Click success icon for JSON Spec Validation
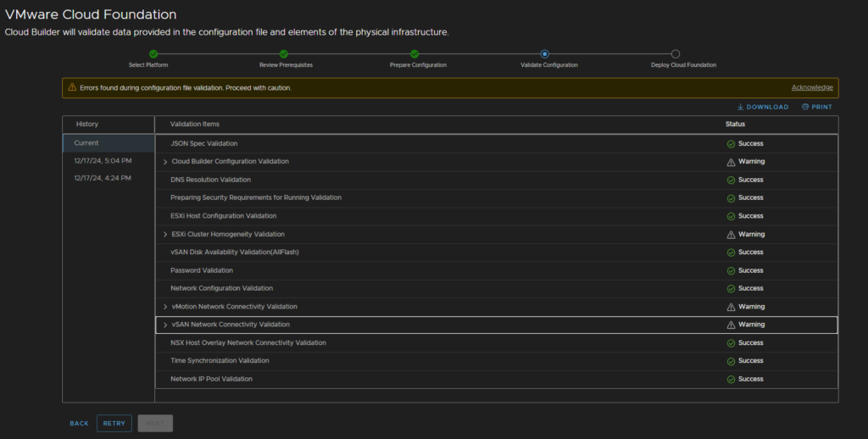 coord(731,144)
